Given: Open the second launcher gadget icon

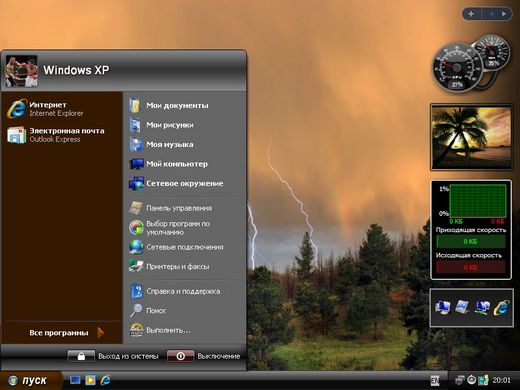Looking at the screenshot, I should (x=462, y=307).
